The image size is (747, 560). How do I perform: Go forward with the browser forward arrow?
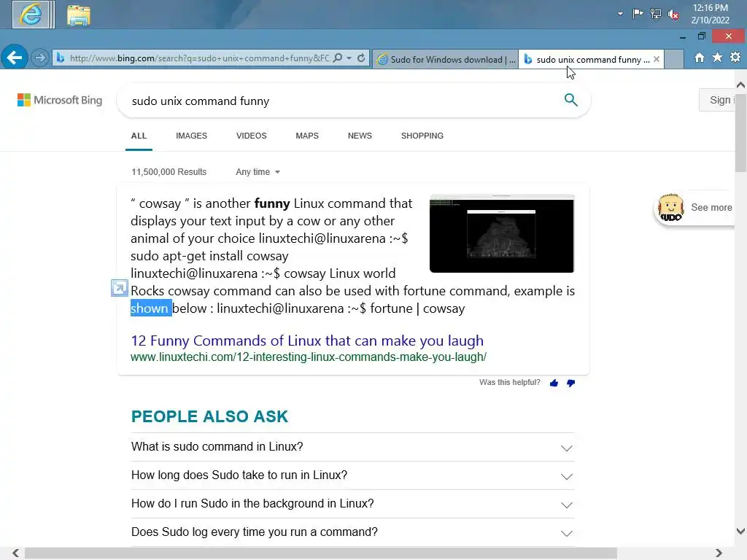click(40, 58)
